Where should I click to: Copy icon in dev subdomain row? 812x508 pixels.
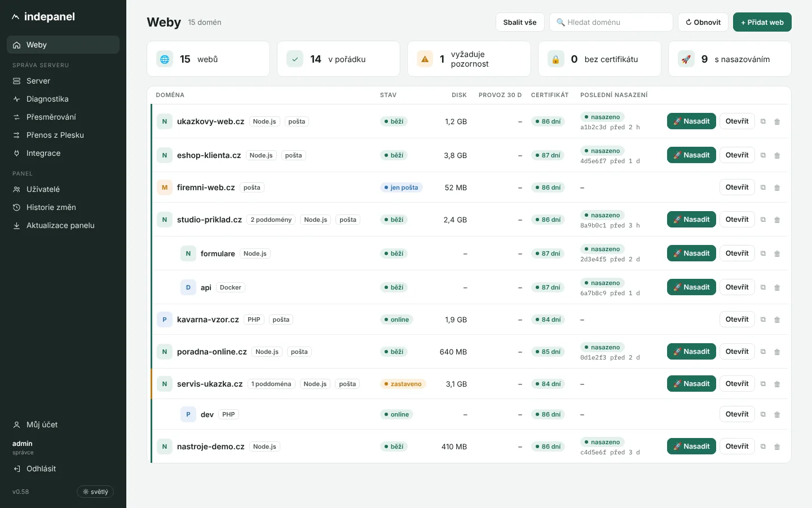(763, 414)
